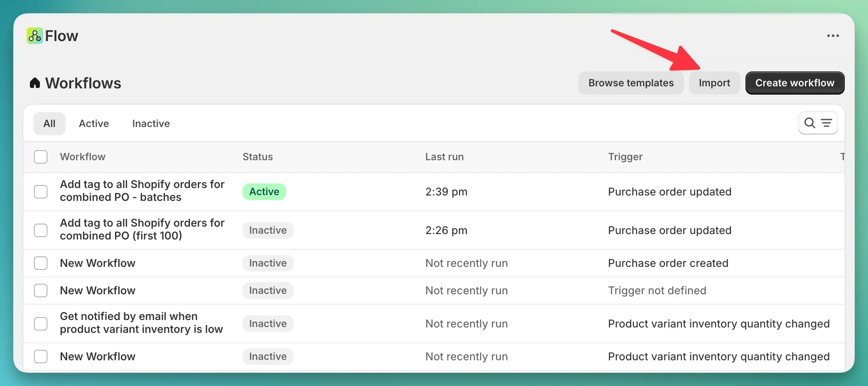The height and width of the screenshot is (386, 868).
Task: Click the Active status badge
Action: click(x=264, y=191)
